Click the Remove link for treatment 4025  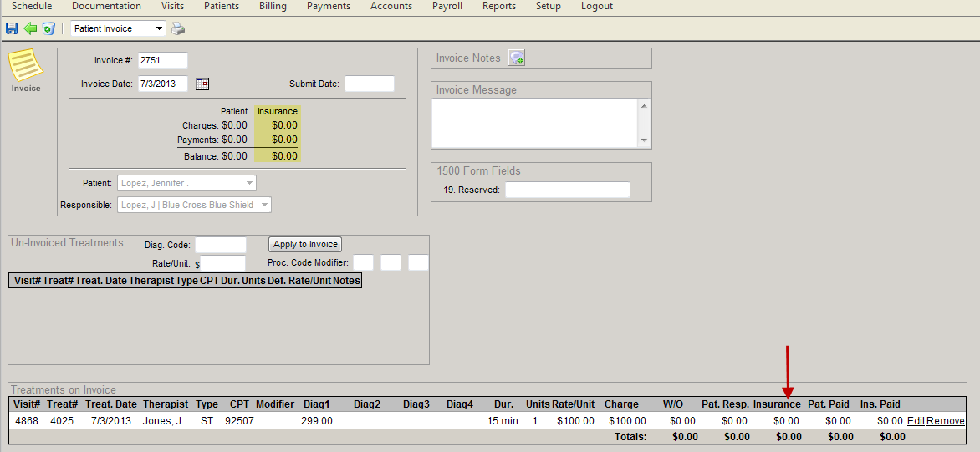coord(946,421)
